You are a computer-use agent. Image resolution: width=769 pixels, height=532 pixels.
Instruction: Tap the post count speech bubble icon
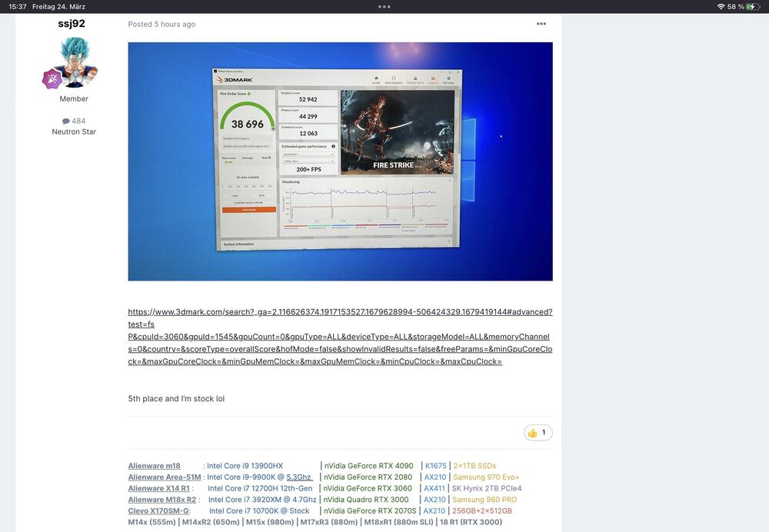click(66, 121)
